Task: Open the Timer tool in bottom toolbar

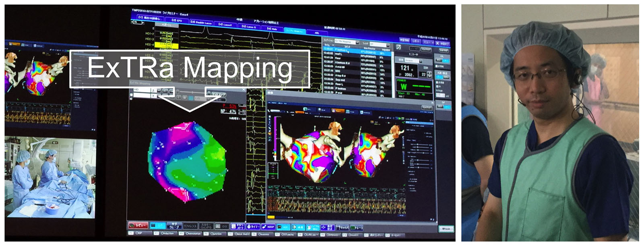Action: point(254,227)
